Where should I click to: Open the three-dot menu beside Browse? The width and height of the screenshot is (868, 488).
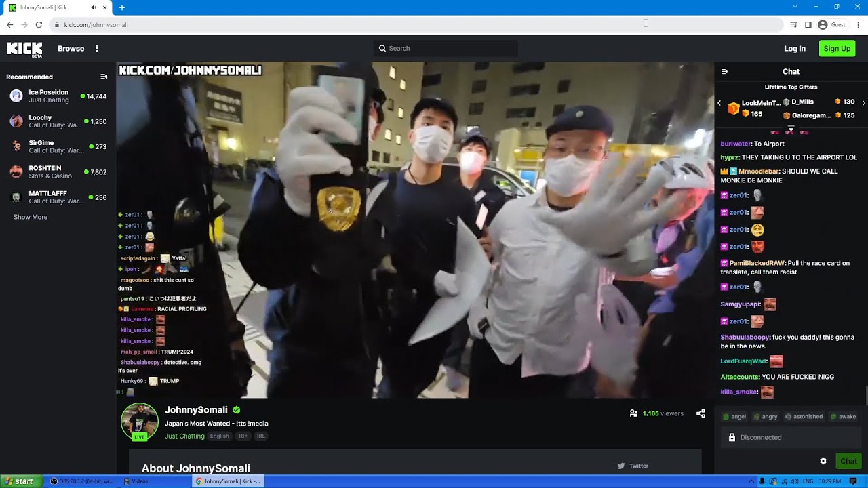click(x=96, y=49)
